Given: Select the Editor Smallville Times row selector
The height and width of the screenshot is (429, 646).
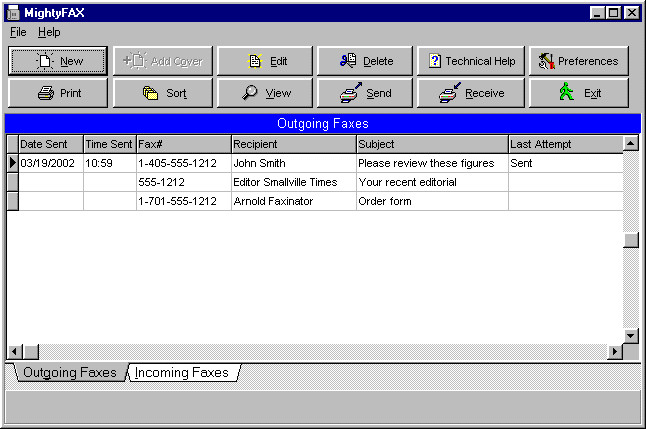Looking at the screenshot, I should pyautogui.click(x=13, y=182).
